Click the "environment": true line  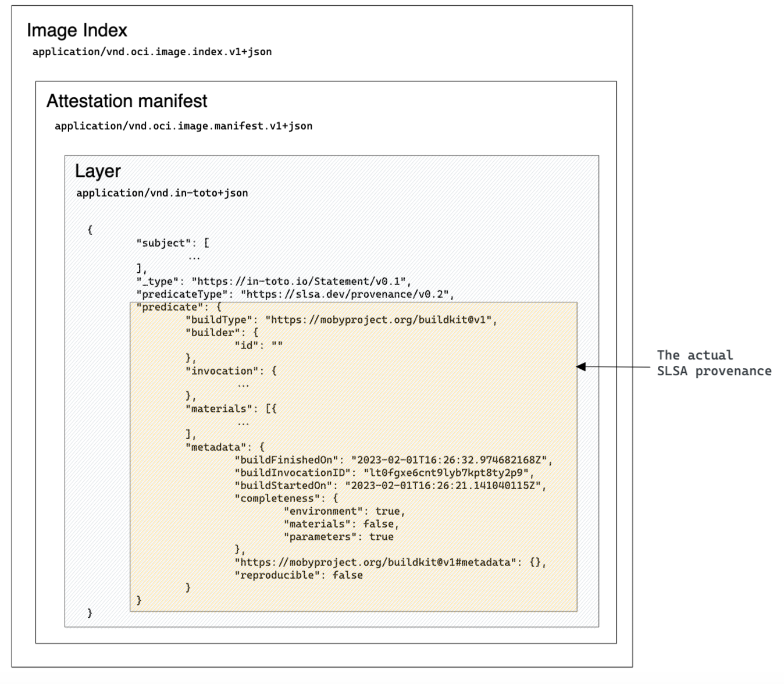click(344, 511)
